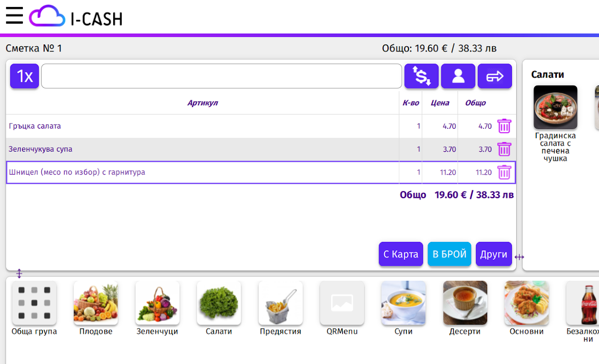
Task: Open the Зеленчуци category
Action: pos(157,308)
